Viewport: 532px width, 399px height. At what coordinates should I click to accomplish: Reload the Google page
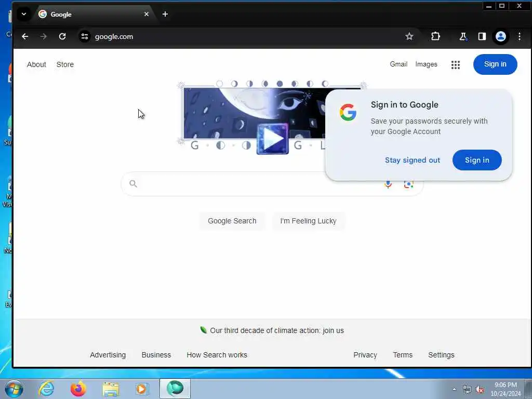point(62,36)
